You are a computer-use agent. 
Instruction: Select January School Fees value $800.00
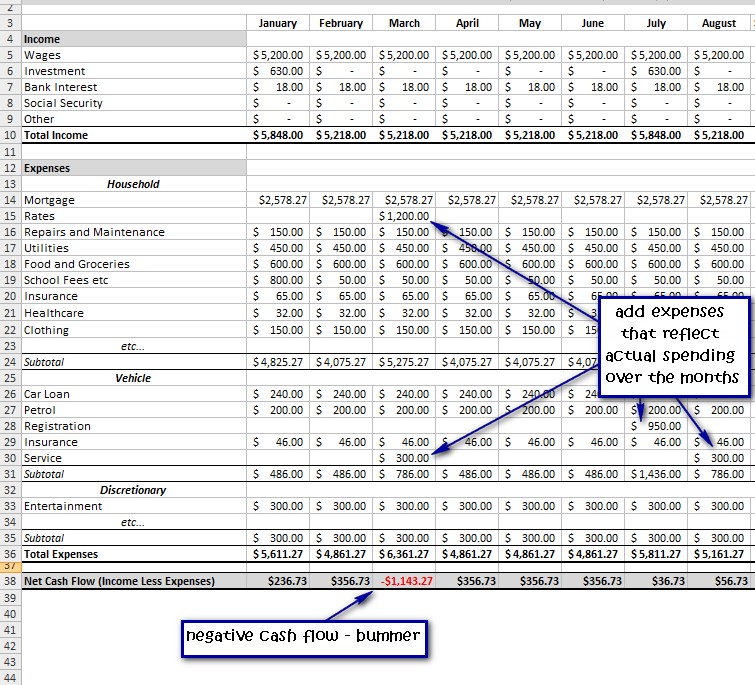point(278,280)
